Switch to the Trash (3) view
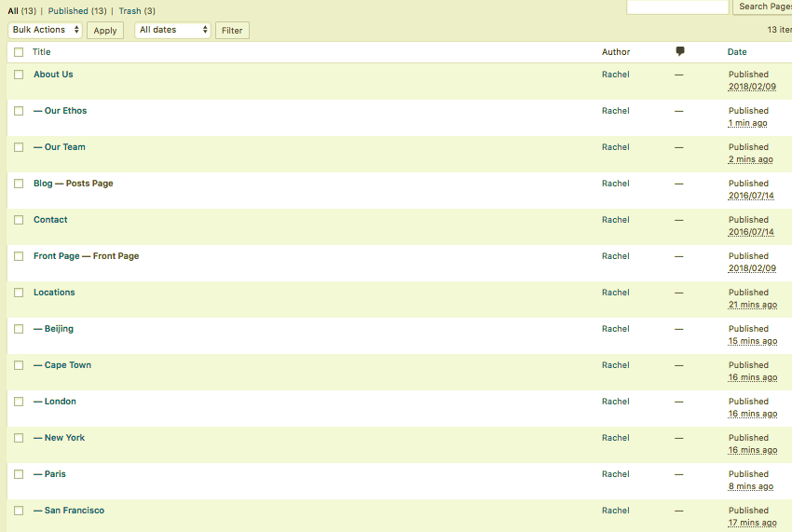The image size is (792, 532). tap(137, 10)
